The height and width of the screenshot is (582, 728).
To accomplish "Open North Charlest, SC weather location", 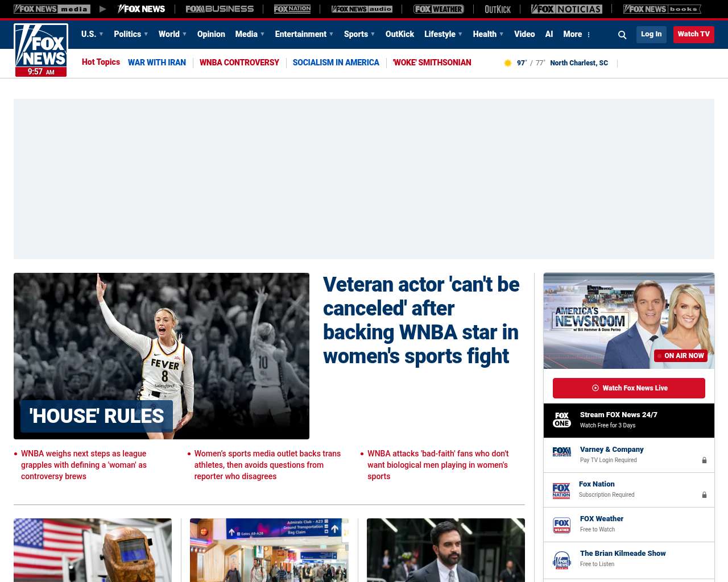I will coord(579,63).
